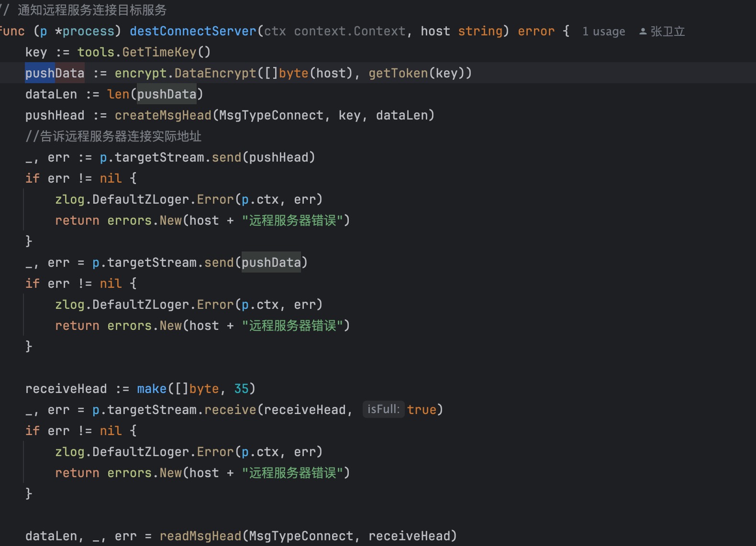Click the error return type keyword
756x546 pixels.
point(536,31)
